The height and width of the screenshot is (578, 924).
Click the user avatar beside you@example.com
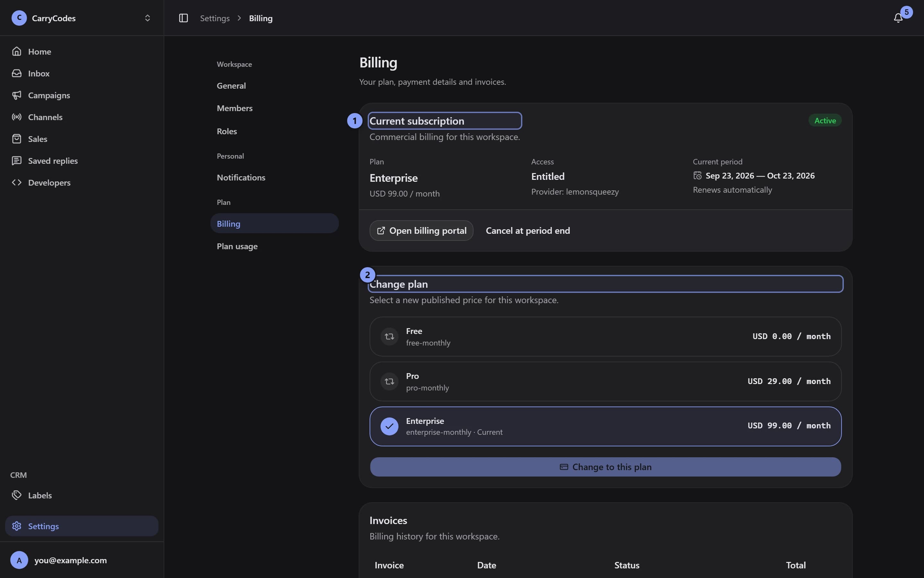tap(19, 560)
